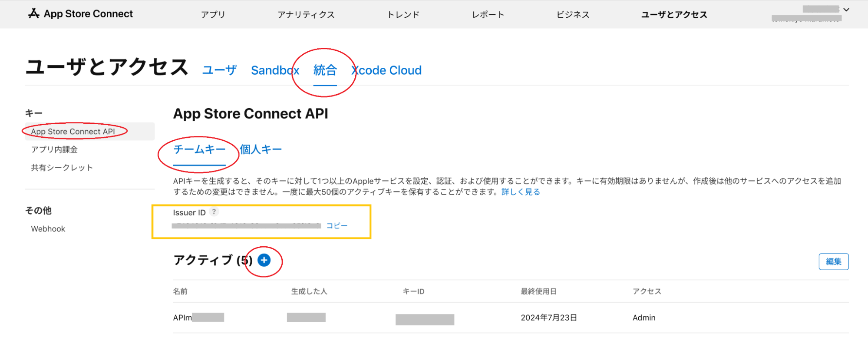Image resolution: width=868 pixels, height=344 pixels.
Task: Select ビジネス in top navigation
Action: click(573, 15)
